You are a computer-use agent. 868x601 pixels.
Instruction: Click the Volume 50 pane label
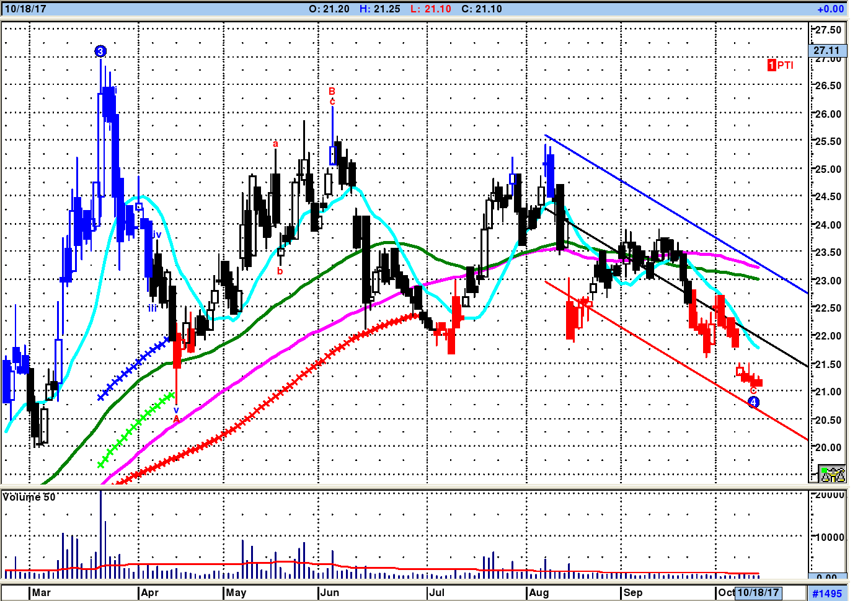coord(29,497)
